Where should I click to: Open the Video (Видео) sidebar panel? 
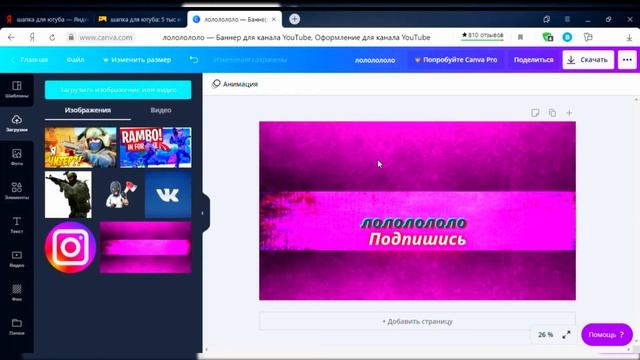17,259
